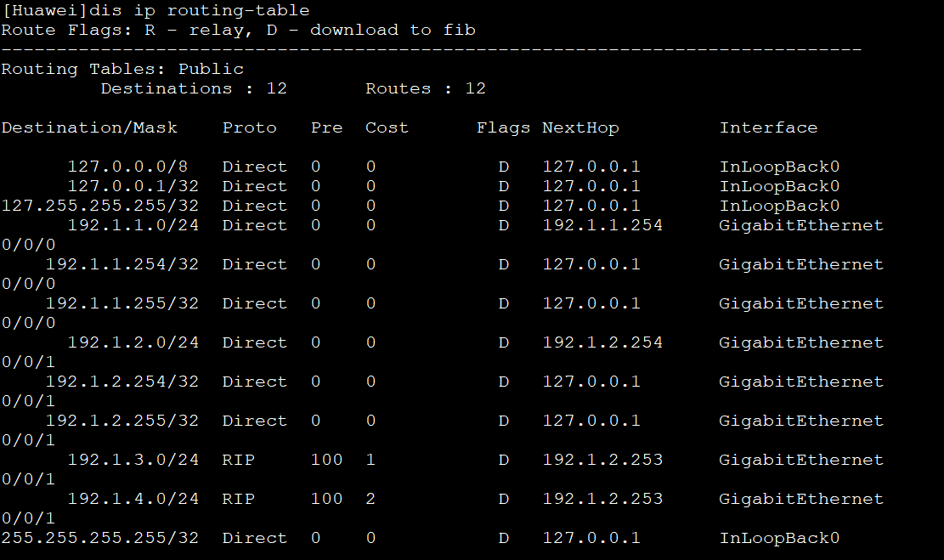Image resolution: width=944 pixels, height=560 pixels.
Task: Select the 192.1.4.0/24 destination entry
Action: click(133, 500)
